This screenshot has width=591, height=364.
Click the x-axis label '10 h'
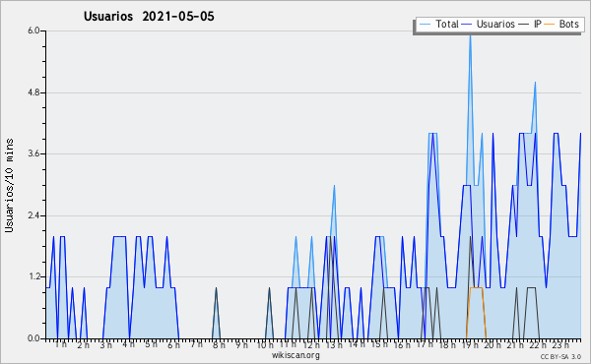point(265,344)
